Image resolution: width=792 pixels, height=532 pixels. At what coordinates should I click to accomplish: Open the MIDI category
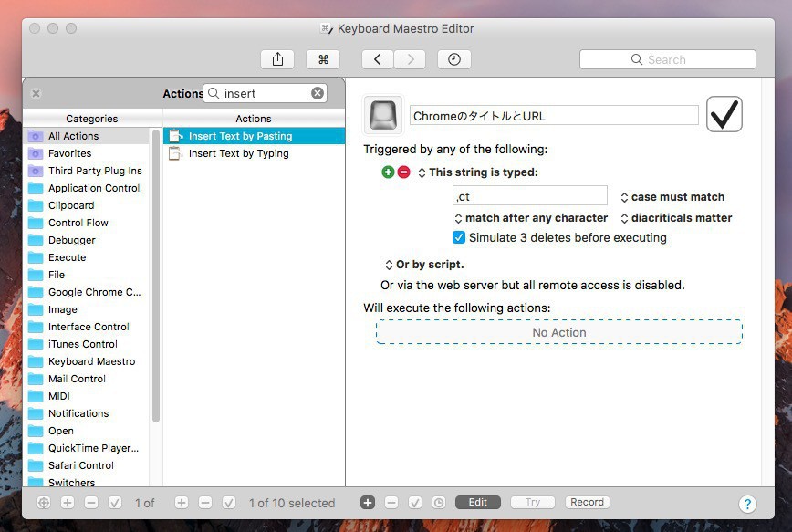point(86,396)
